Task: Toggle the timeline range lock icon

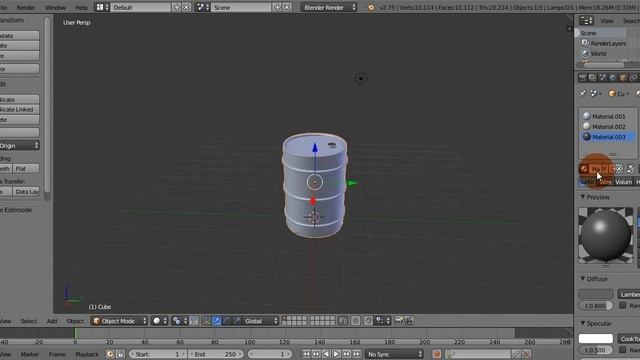Action: 120,354
